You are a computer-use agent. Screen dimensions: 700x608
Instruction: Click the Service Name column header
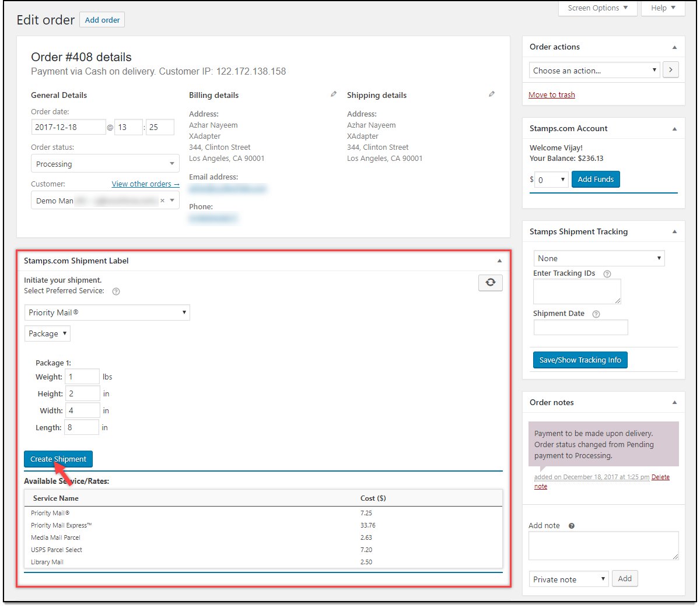click(x=56, y=498)
